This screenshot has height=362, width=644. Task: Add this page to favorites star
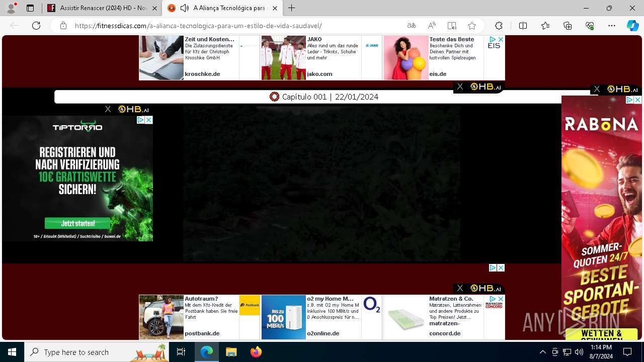(472, 26)
